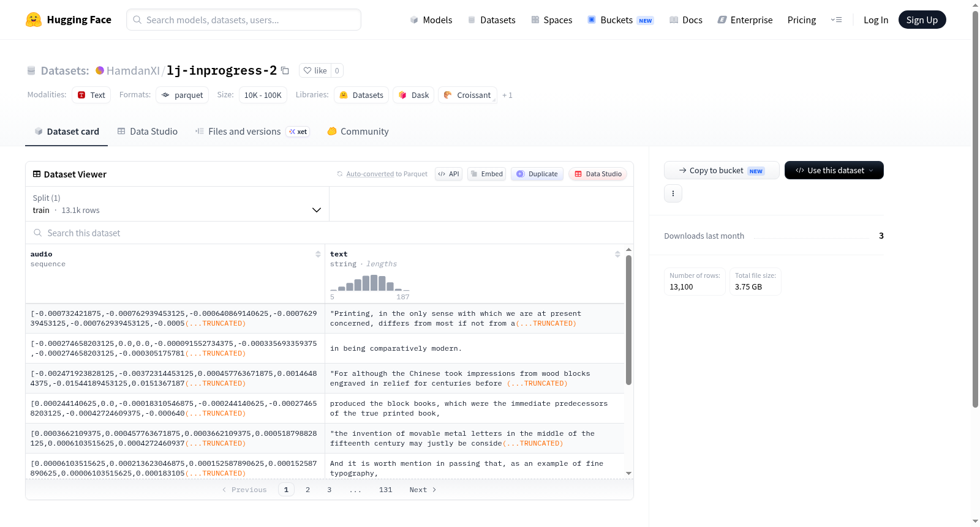Switch to the Community tab
Screen dimensions: 980x527
pos(358,132)
